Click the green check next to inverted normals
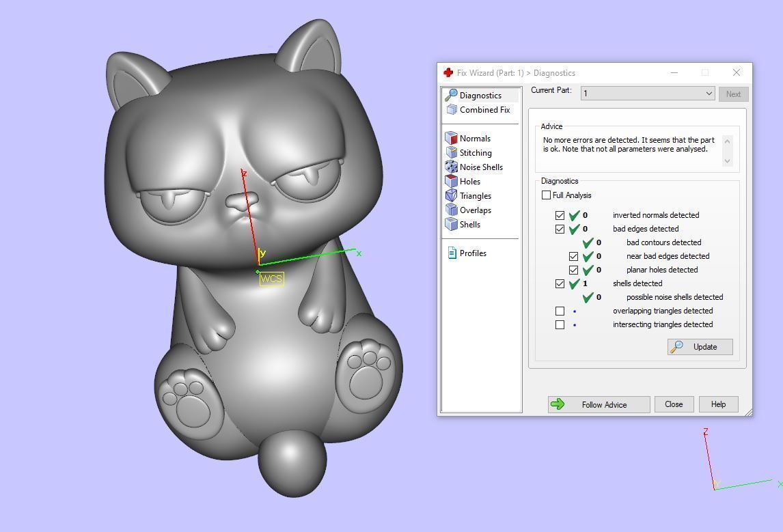The image size is (783, 532). coord(574,215)
